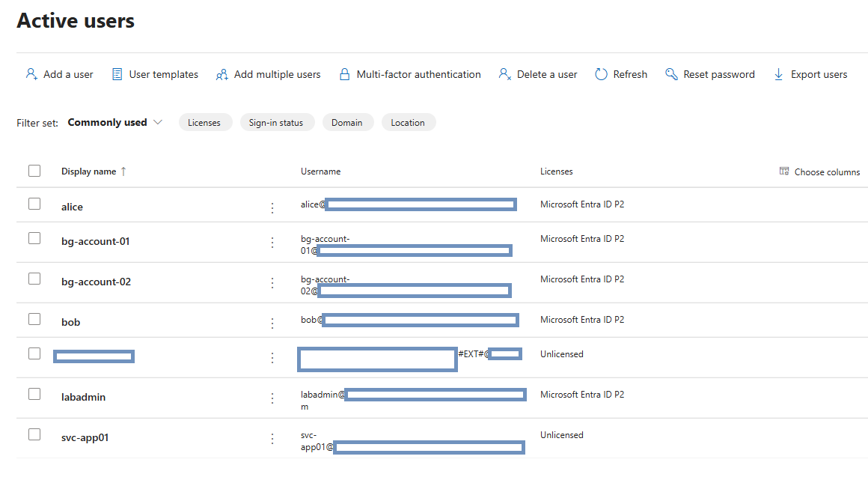Click the Delete a user icon
868x498 pixels.
(x=505, y=74)
